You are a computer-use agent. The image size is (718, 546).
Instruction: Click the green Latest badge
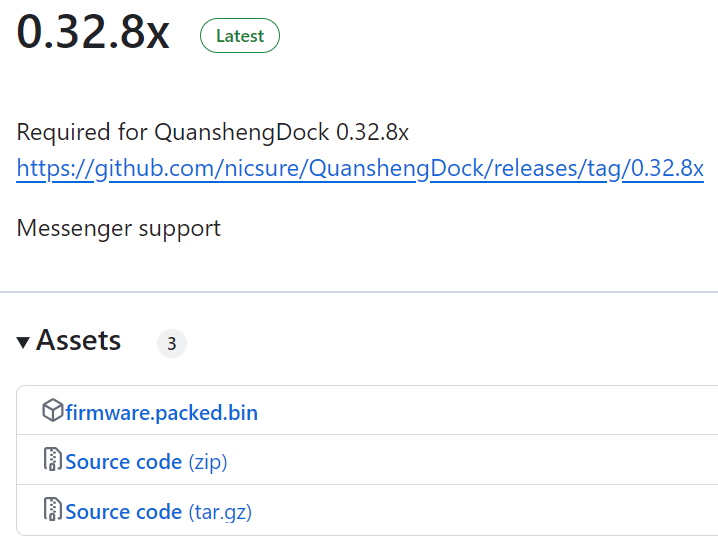[x=239, y=36]
